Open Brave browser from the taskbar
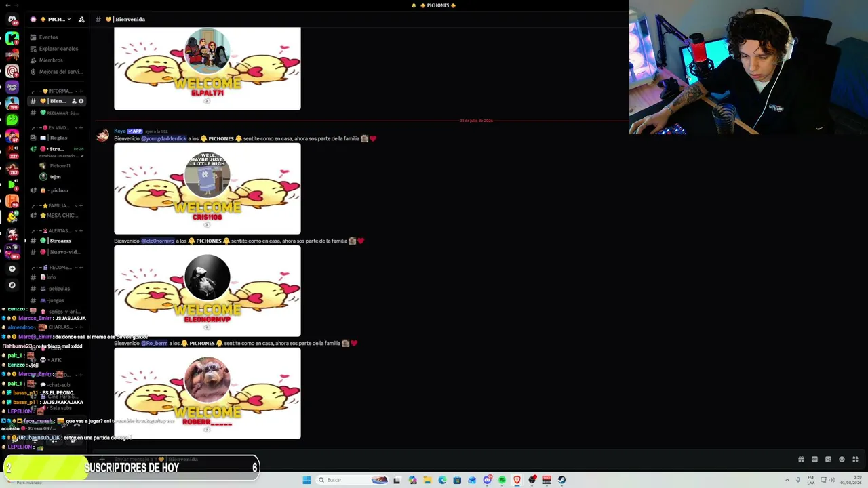This screenshot has height=488, width=868. pos(517,480)
